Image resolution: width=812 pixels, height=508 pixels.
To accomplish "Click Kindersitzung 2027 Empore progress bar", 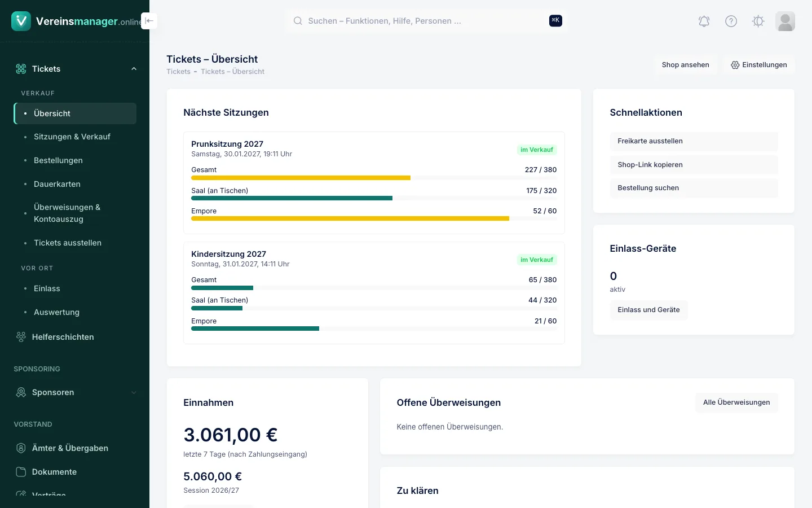I will click(x=374, y=329).
